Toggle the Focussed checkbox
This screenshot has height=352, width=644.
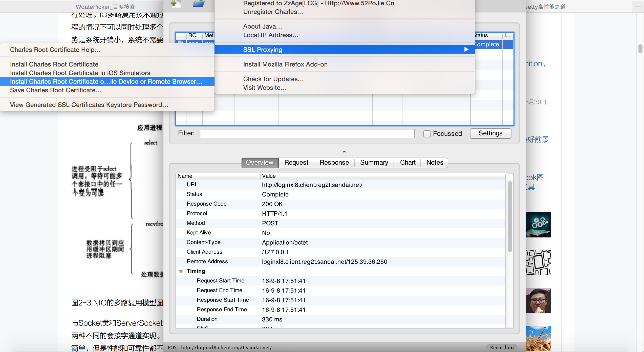(426, 134)
